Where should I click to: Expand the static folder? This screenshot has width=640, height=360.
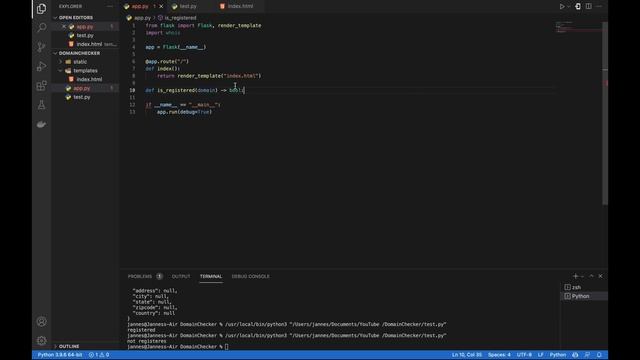[80, 62]
